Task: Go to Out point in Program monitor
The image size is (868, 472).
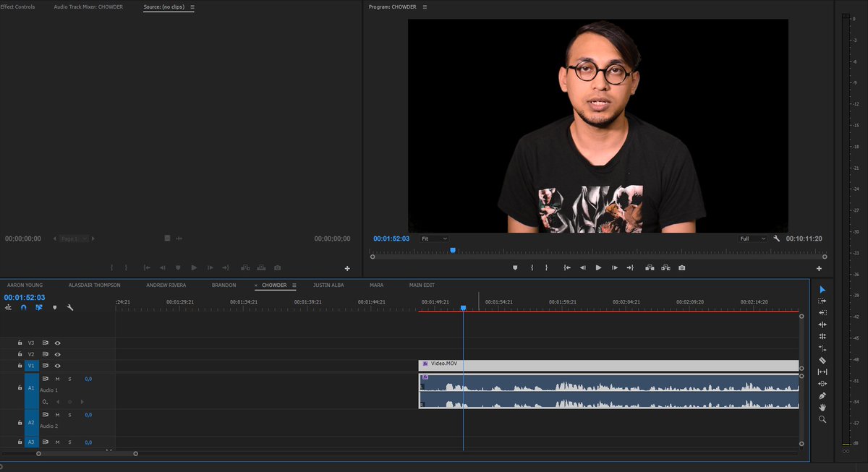Action: click(x=630, y=267)
